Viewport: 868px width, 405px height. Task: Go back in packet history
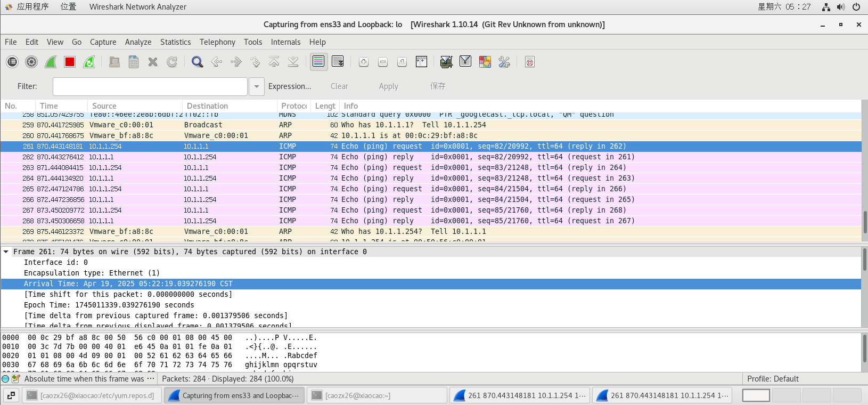(x=217, y=62)
